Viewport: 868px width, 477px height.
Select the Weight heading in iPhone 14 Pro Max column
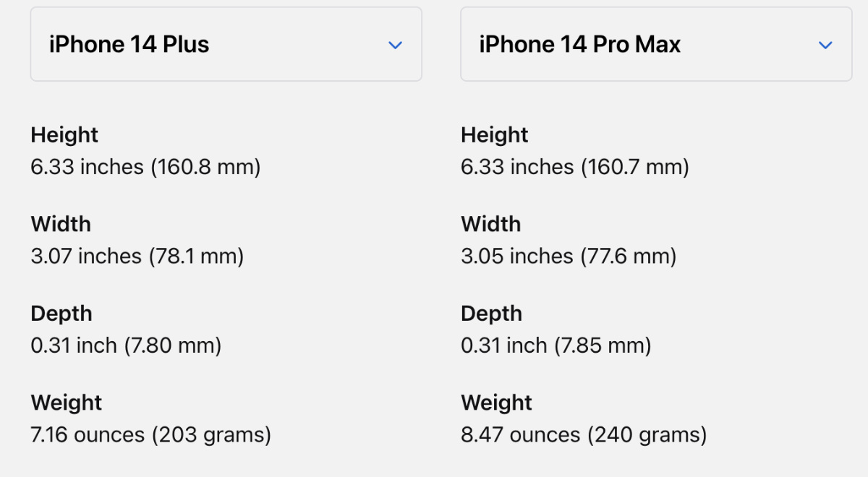click(x=497, y=403)
